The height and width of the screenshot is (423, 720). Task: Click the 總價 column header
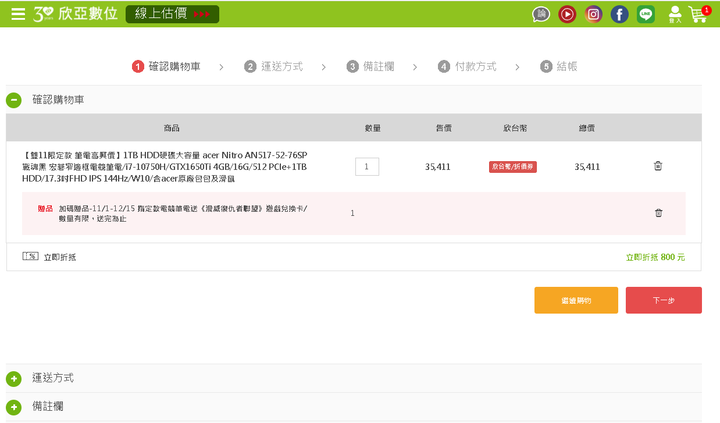click(x=586, y=128)
